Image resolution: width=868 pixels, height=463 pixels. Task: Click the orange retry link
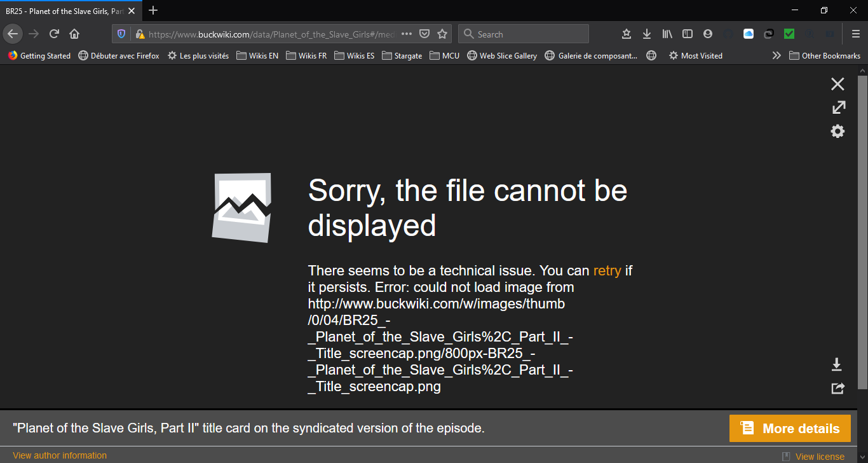[607, 270]
